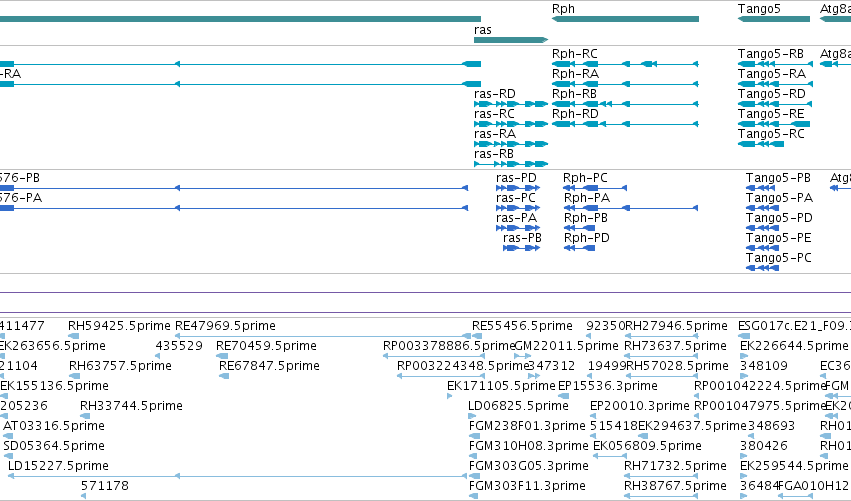
Task: Select Tango5-RA transcript
Action: point(772,74)
